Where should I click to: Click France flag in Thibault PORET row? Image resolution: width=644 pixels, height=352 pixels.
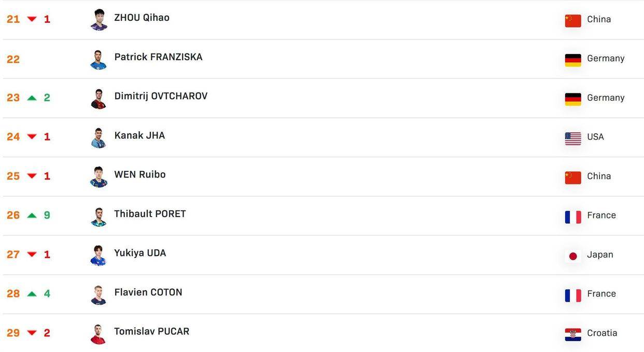pyautogui.click(x=573, y=216)
